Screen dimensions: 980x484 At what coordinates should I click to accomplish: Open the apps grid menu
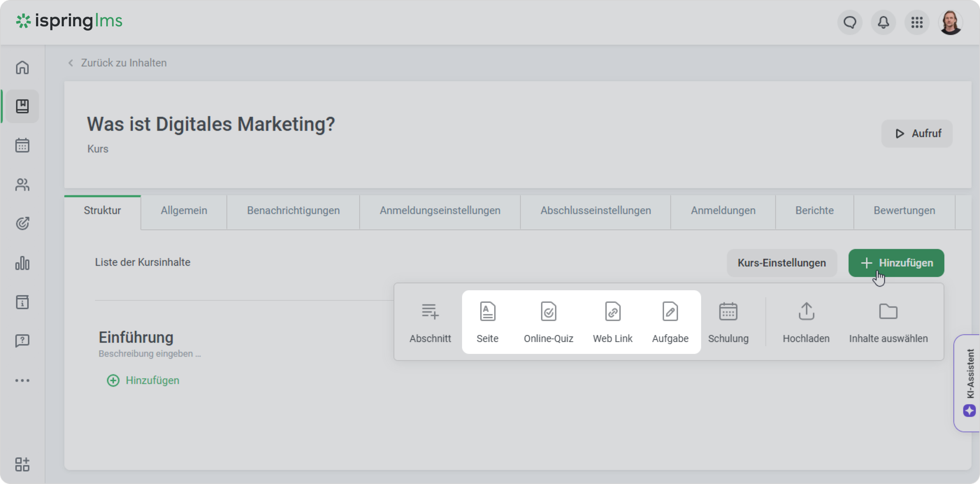(x=917, y=22)
